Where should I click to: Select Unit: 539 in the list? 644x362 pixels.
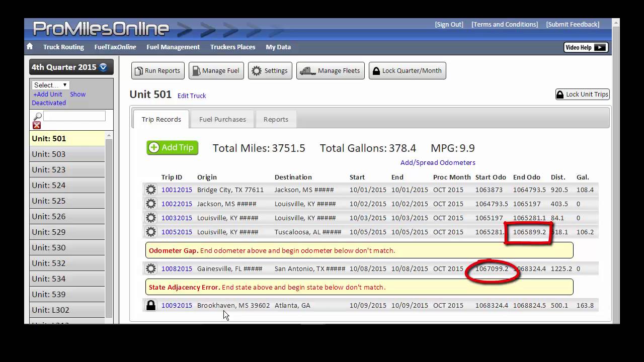tap(67, 294)
